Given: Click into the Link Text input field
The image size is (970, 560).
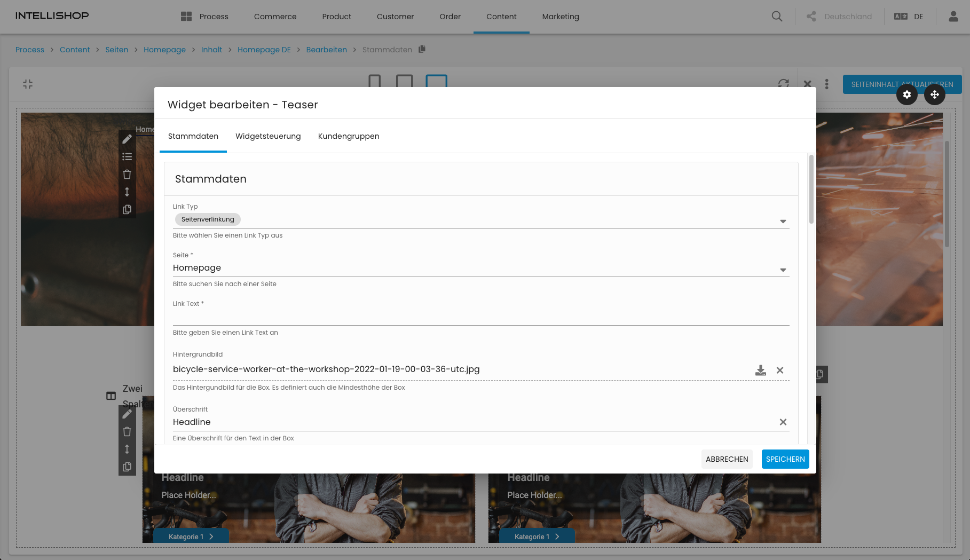Looking at the screenshot, I should 481,317.
